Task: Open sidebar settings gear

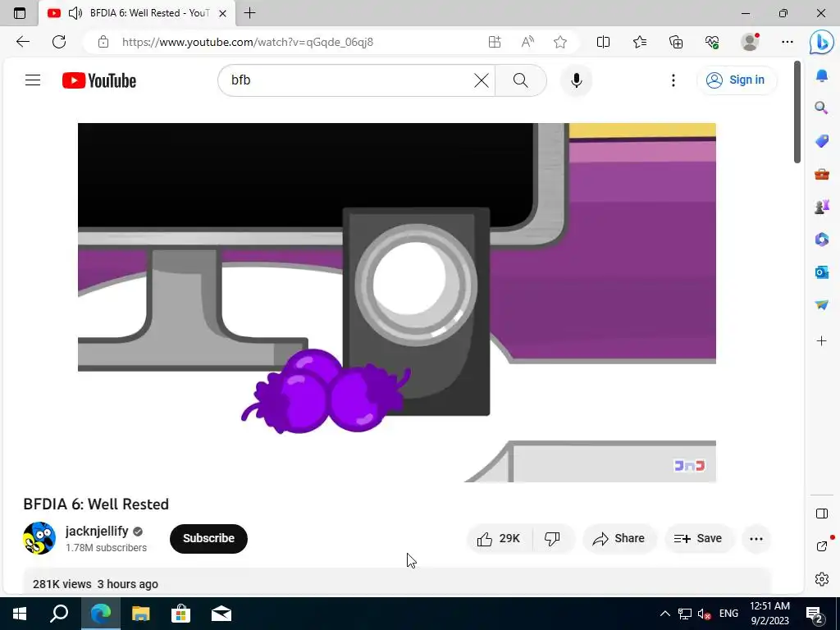Action: [822, 579]
